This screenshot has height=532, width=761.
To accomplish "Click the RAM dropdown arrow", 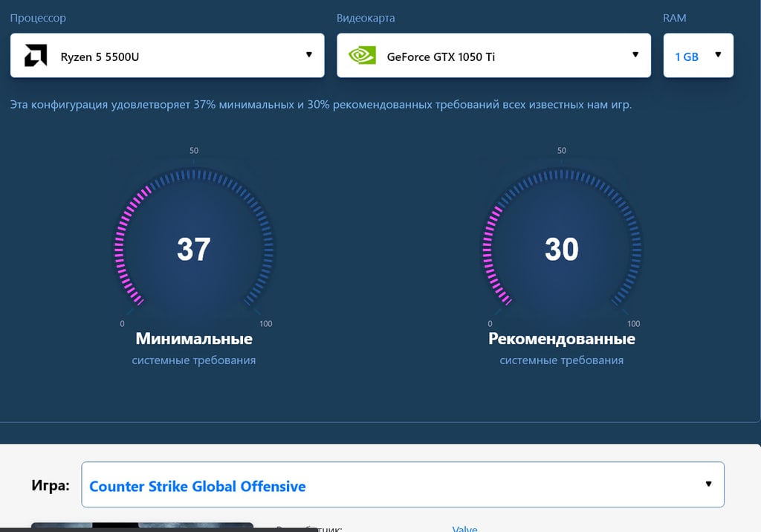I will [x=719, y=54].
